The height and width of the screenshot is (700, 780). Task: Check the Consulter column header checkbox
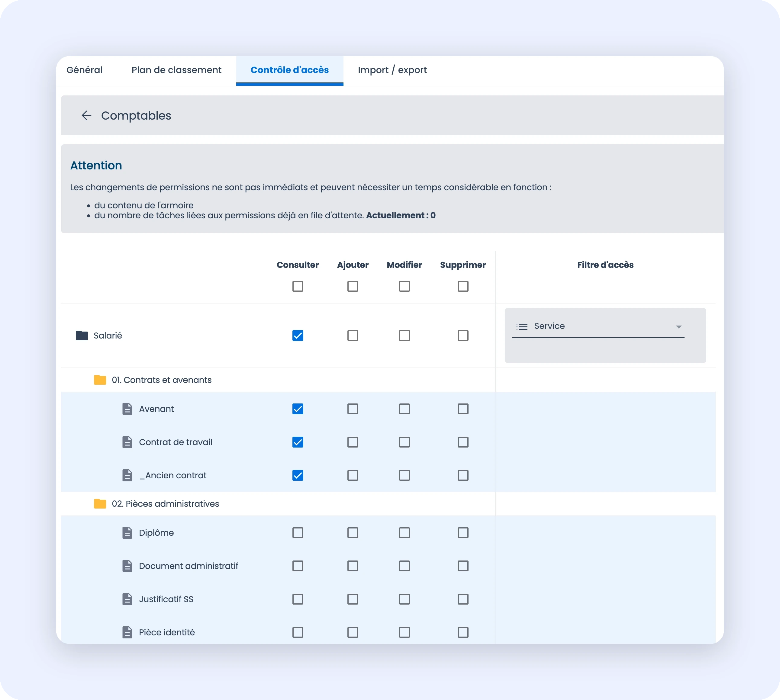(298, 286)
